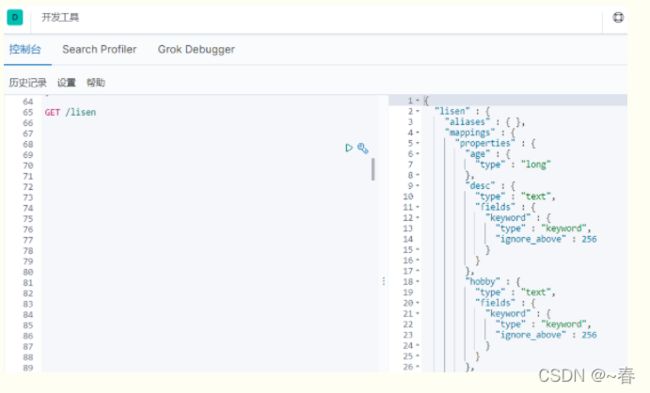The image size is (650, 393).
Task: Collapse the "age" field on line 6
Action: click(x=418, y=154)
